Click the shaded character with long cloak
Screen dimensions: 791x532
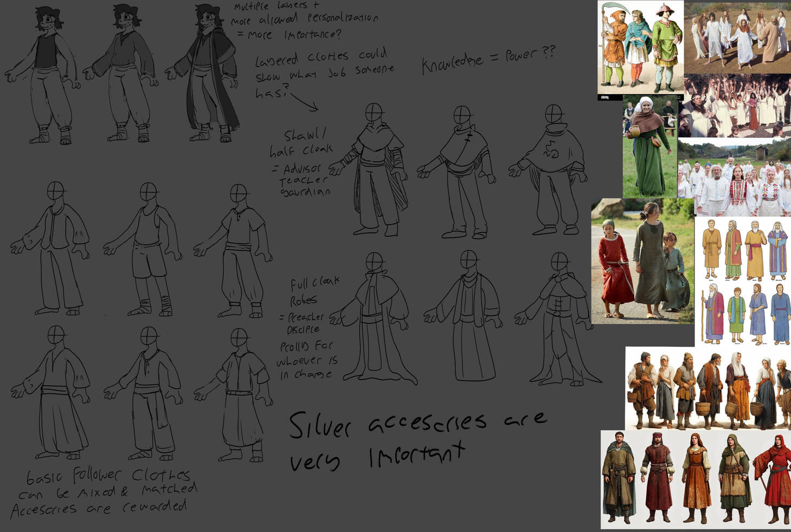click(204, 73)
